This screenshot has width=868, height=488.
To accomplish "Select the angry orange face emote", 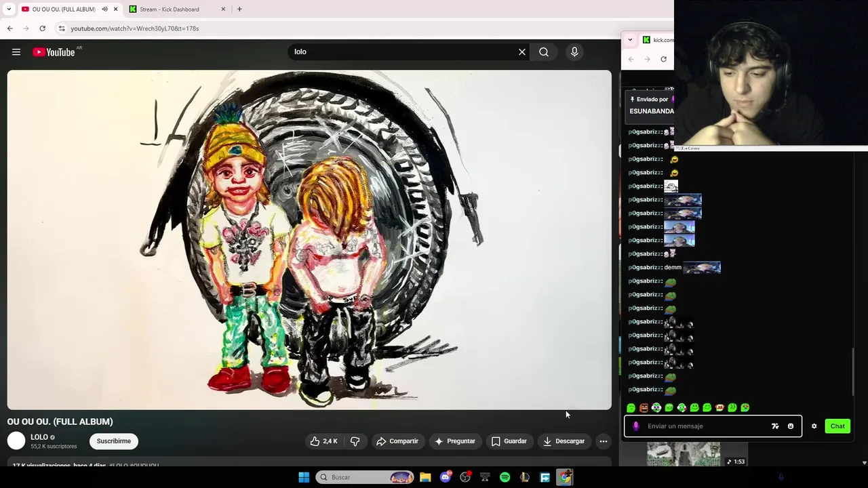I will click(x=644, y=408).
